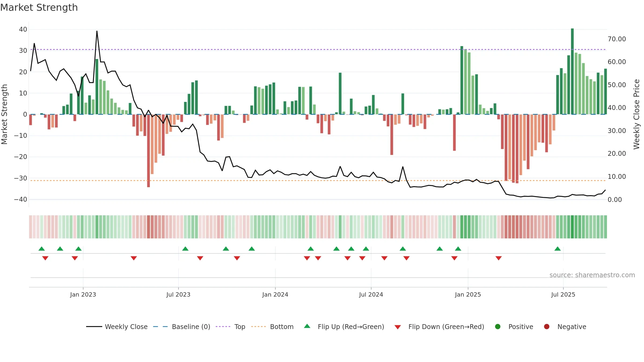Toggle the Weekly Close legend entry

pos(117,327)
